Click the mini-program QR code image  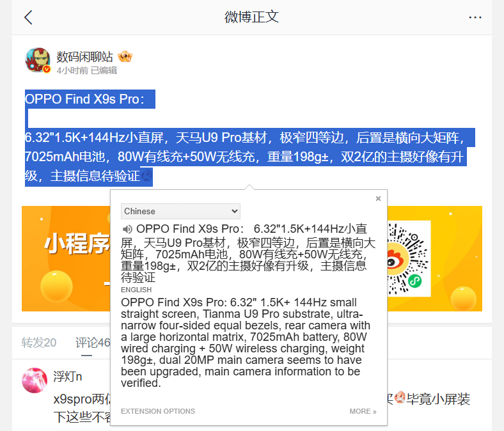(x=409, y=259)
